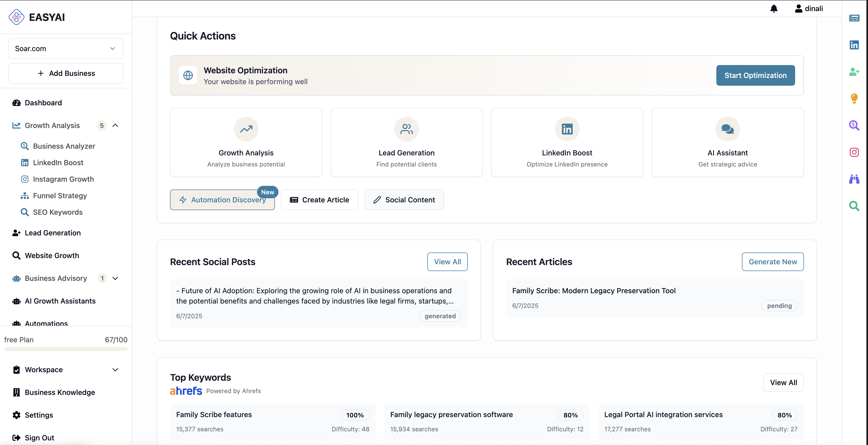Click the Instagram icon in right rail
The image size is (868, 445).
click(x=854, y=152)
